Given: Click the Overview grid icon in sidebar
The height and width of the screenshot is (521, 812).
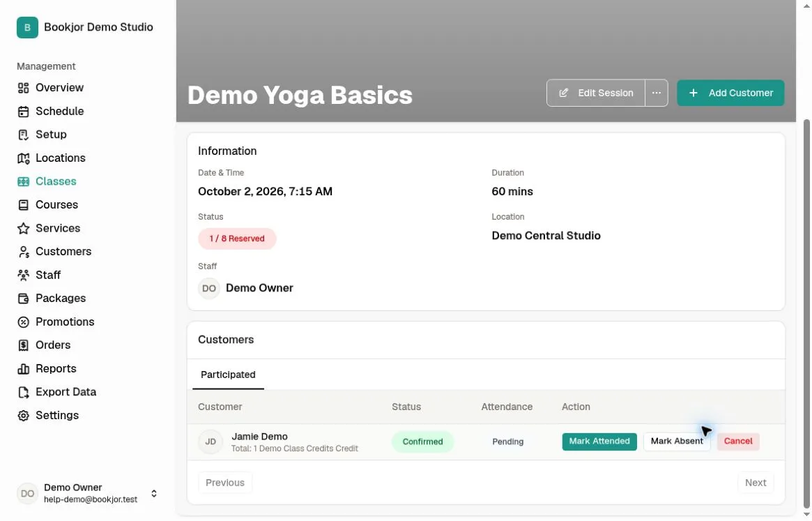Looking at the screenshot, I should [23, 88].
